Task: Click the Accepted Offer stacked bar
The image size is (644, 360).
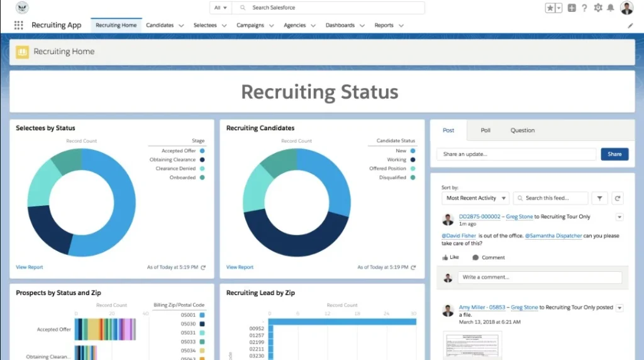Action: click(105, 329)
